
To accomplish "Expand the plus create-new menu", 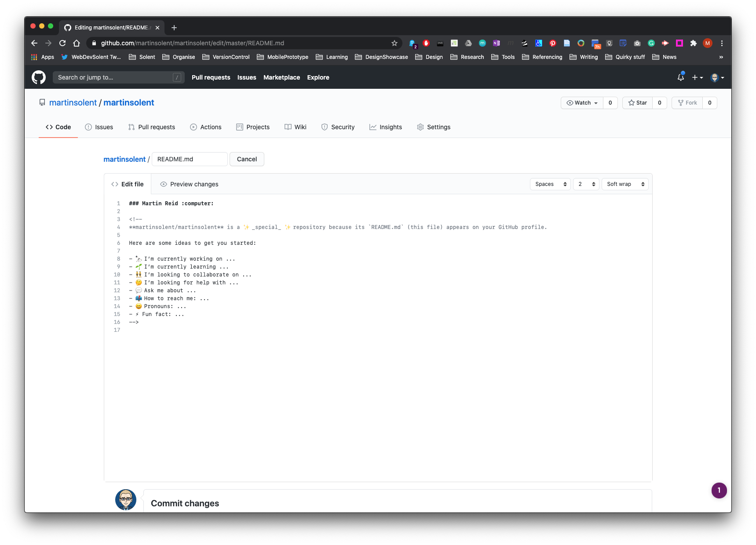I will tap(697, 77).
